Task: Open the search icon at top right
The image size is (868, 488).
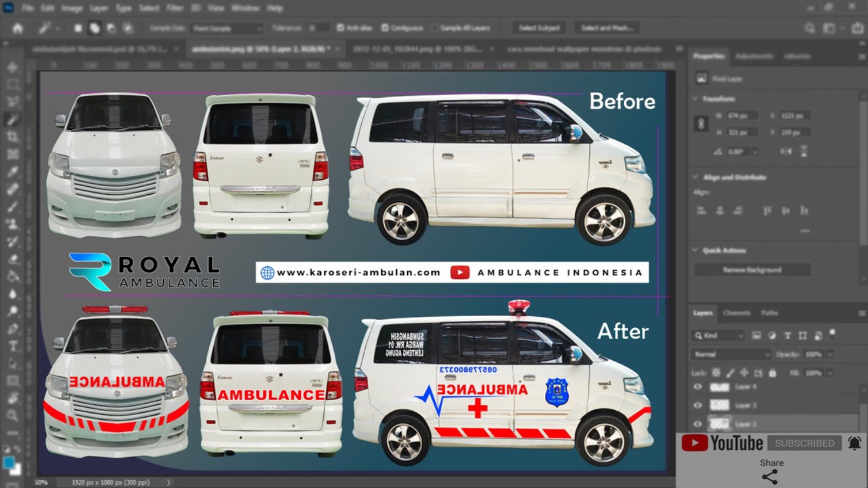Action: (x=810, y=28)
